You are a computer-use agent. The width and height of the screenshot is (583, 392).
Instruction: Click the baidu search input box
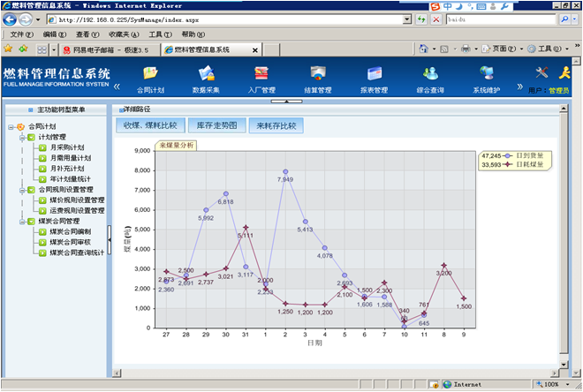click(499, 19)
